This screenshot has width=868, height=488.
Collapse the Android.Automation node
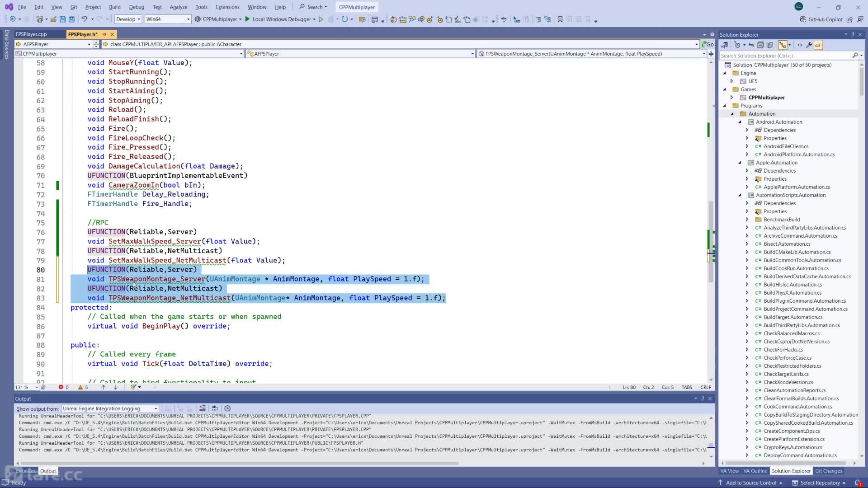point(740,122)
